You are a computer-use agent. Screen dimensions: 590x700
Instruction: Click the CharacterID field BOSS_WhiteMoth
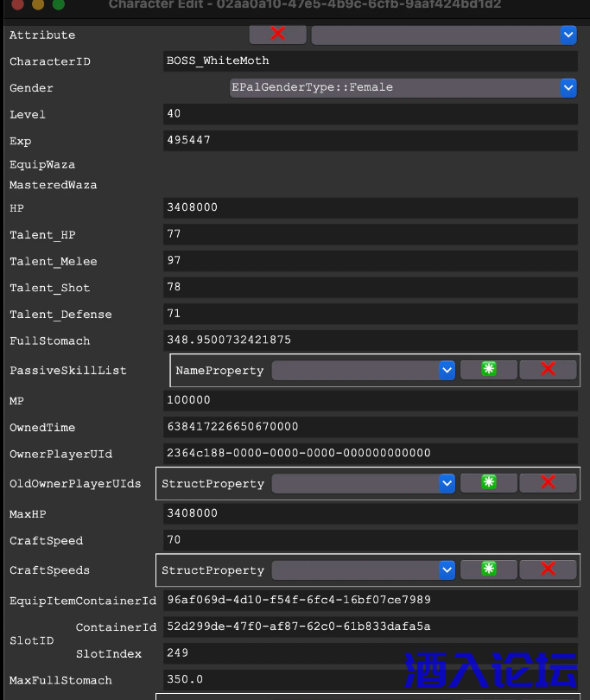(x=370, y=61)
